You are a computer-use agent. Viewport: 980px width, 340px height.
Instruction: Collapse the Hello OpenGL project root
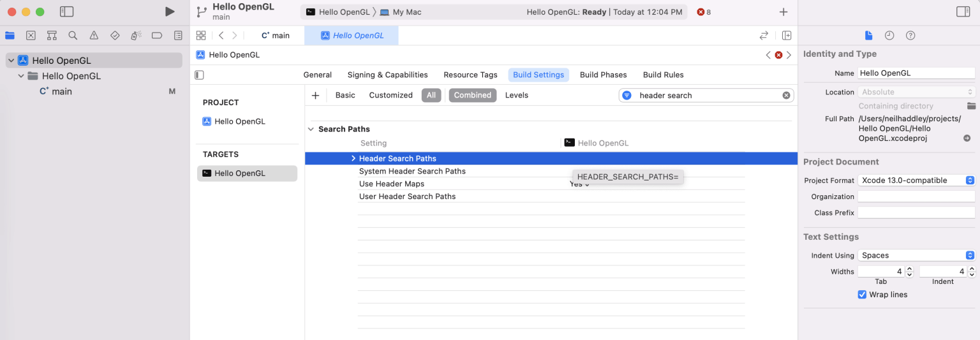(x=11, y=61)
